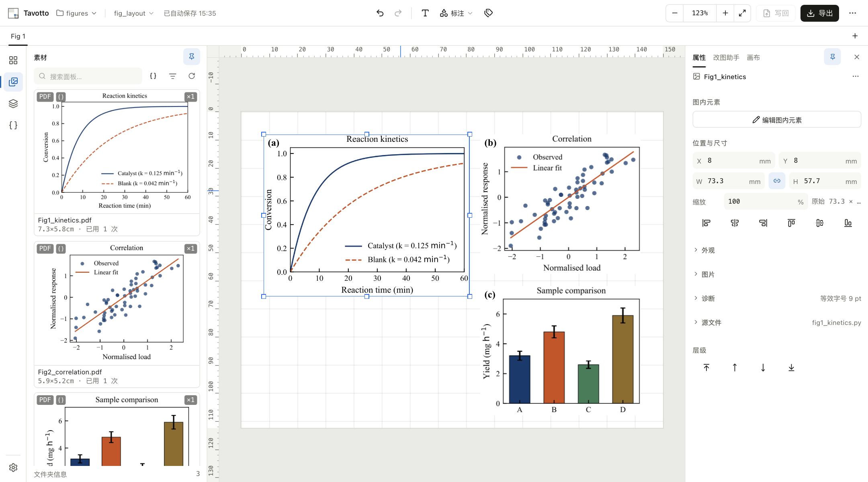Viewport: 868px width, 482px height.
Task: Send selection to back
Action: (x=791, y=368)
